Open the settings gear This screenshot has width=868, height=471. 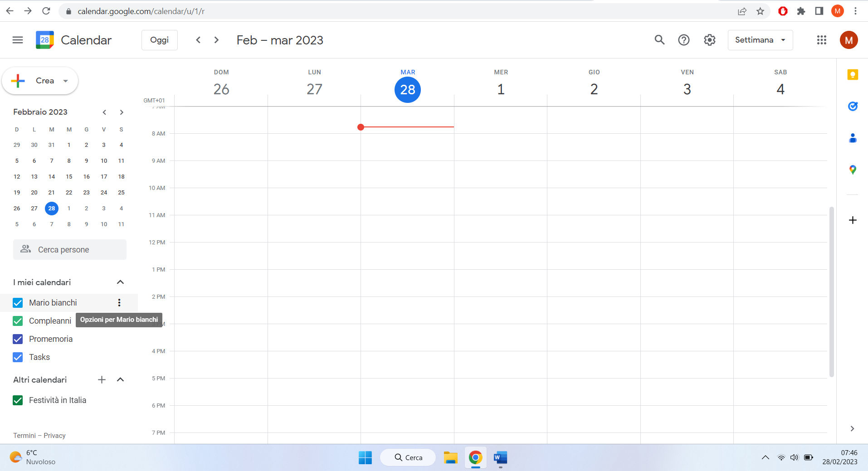[x=709, y=40]
